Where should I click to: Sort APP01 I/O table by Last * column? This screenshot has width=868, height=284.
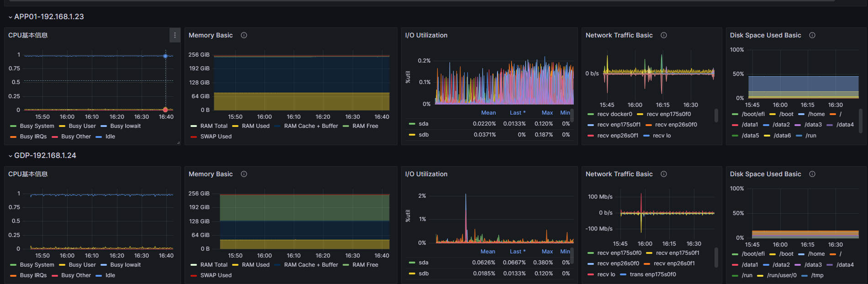click(x=518, y=113)
